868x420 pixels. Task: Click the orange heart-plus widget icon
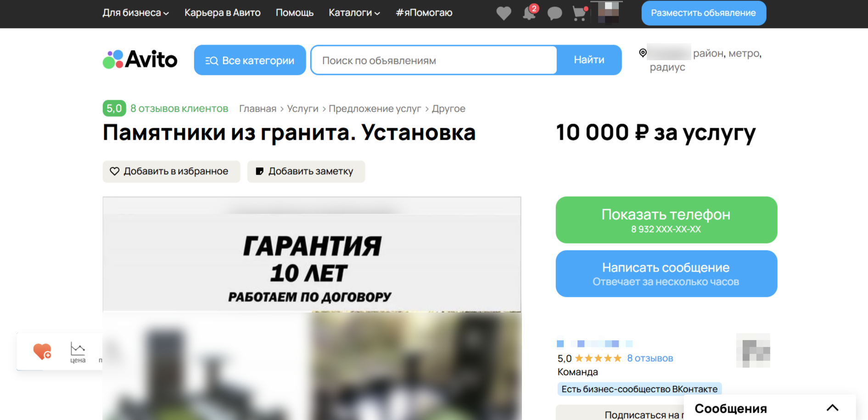click(x=42, y=352)
